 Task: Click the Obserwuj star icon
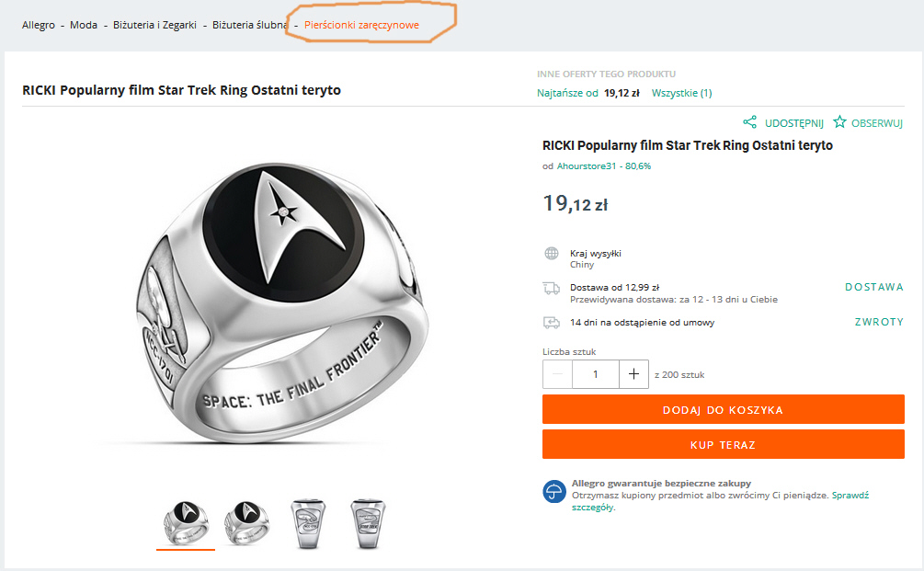tap(839, 122)
